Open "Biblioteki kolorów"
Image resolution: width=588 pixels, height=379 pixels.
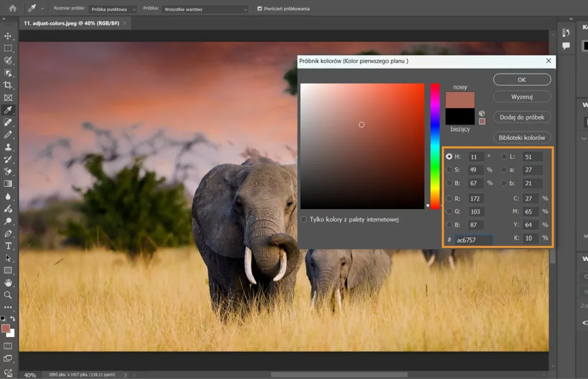[x=522, y=137]
